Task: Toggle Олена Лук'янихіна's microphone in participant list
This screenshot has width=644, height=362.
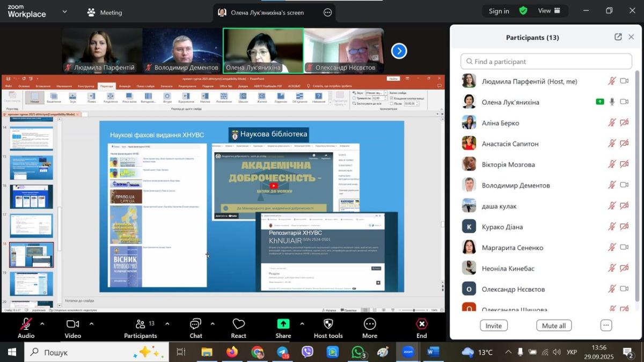Action: coord(612,102)
